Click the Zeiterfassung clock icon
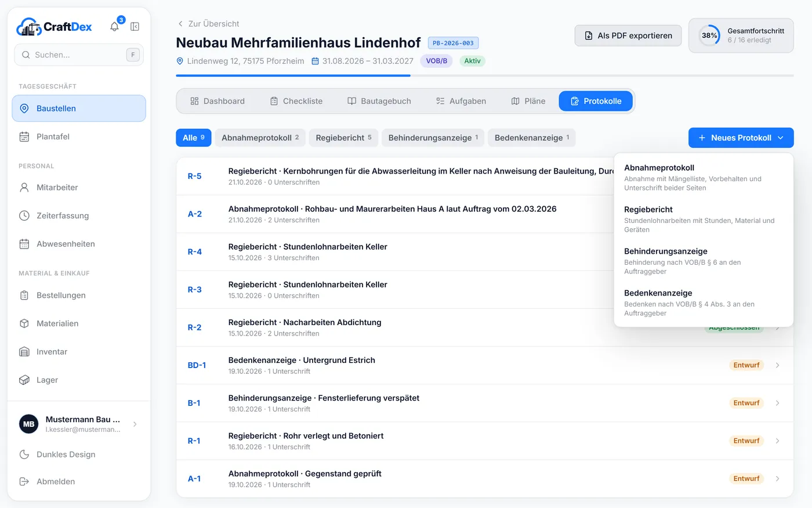The image size is (812, 508). click(x=24, y=216)
